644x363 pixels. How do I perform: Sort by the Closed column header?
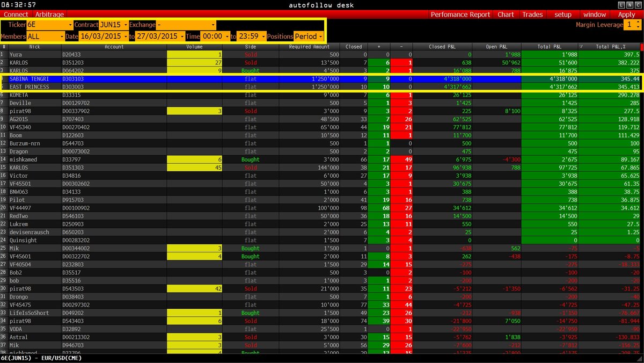point(355,47)
